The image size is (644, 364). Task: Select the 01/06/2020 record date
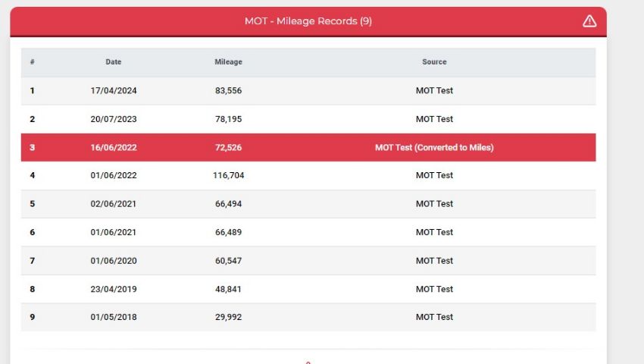coord(114,261)
